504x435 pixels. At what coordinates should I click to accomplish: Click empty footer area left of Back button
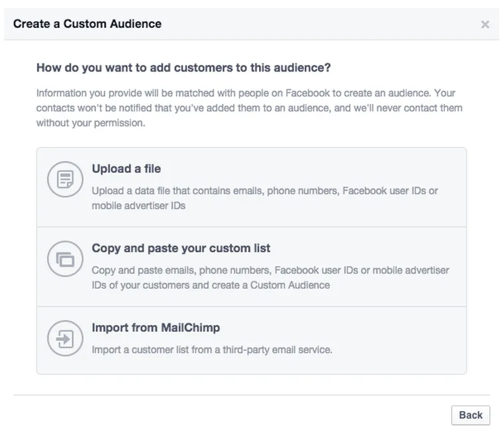[x=232, y=415]
